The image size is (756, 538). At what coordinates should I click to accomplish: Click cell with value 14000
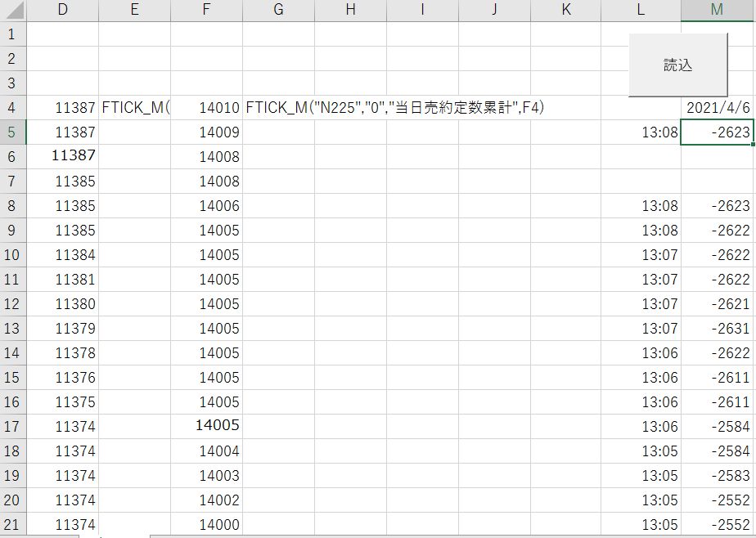coord(206,524)
